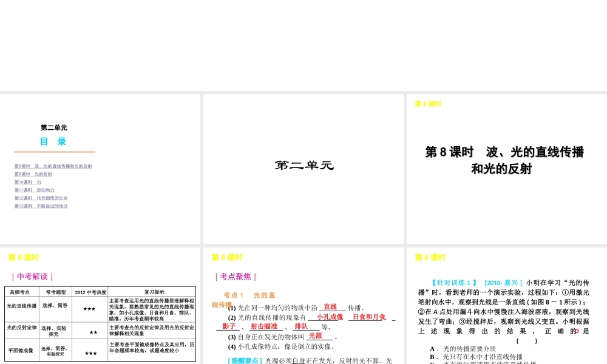Follow the 第13课时 不断运动的地球 link
Screen dimensions: 607x364
pos(41,206)
